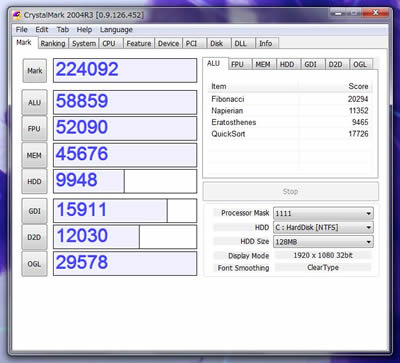Run the D2D benchmark button
This screenshot has height=363, width=400.
coord(35,237)
